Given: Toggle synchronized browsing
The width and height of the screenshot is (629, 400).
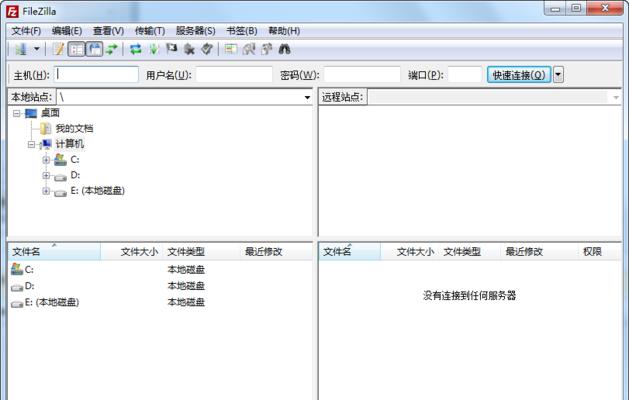Looking at the screenshot, I should click(267, 49).
